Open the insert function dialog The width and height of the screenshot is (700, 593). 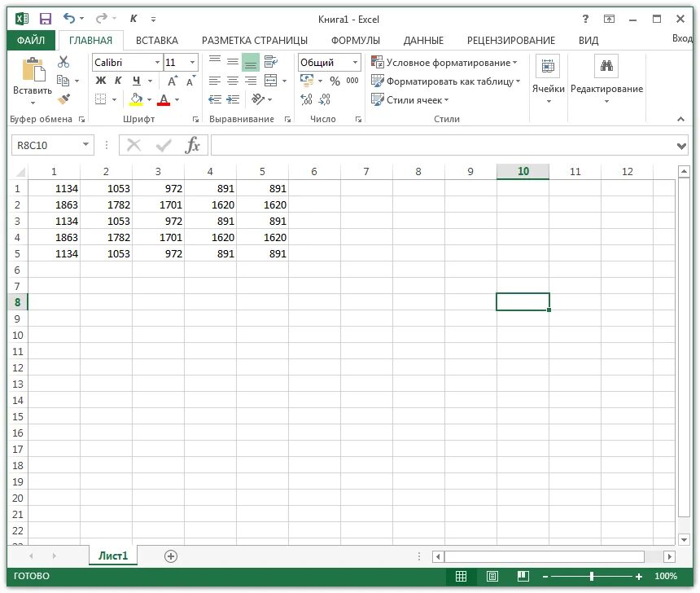(x=192, y=145)
